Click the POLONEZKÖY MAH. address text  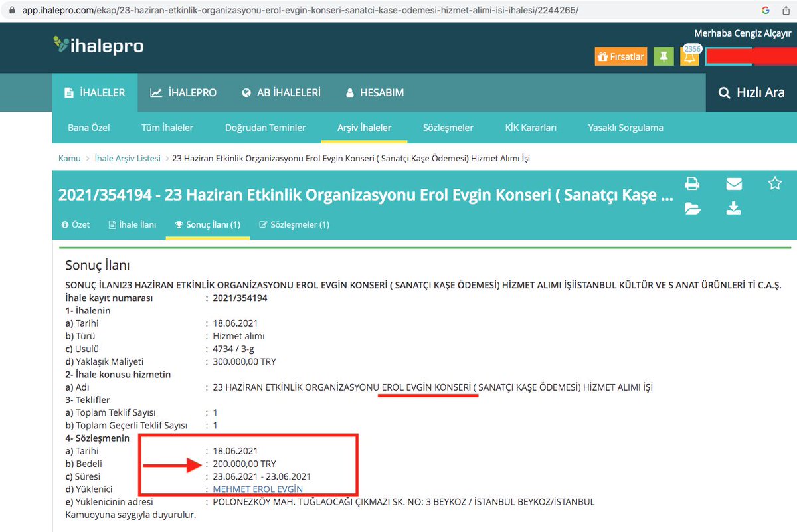click(404, 501)
